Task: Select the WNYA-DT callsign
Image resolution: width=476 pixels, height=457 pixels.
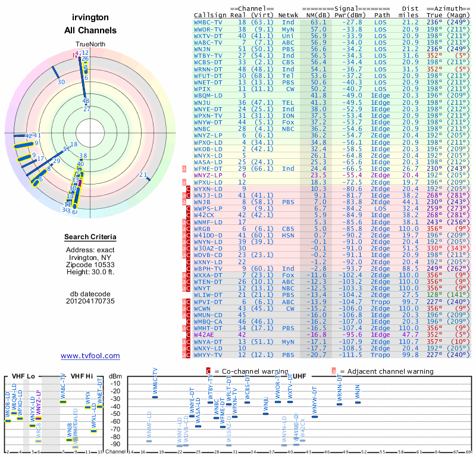Action: click(208, 342)
